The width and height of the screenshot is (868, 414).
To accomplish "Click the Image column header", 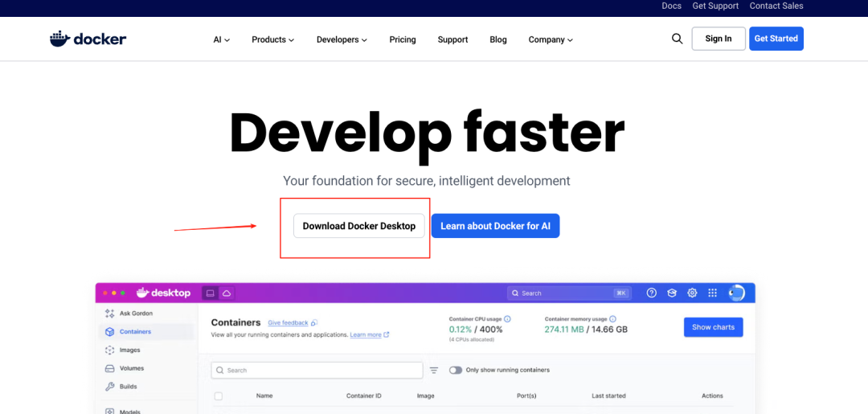I will click(426, 396).
